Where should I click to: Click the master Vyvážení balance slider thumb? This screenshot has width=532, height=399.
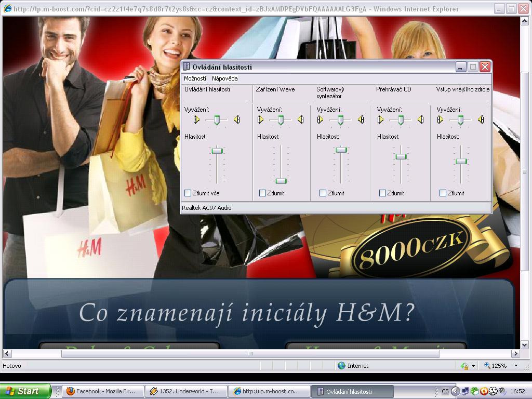pos(217,120)
